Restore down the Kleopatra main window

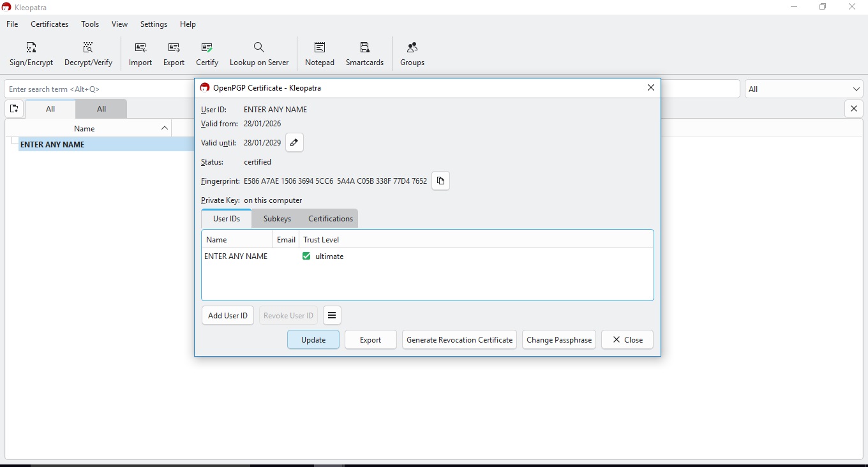pyautogui.click(x=823, y=7)
